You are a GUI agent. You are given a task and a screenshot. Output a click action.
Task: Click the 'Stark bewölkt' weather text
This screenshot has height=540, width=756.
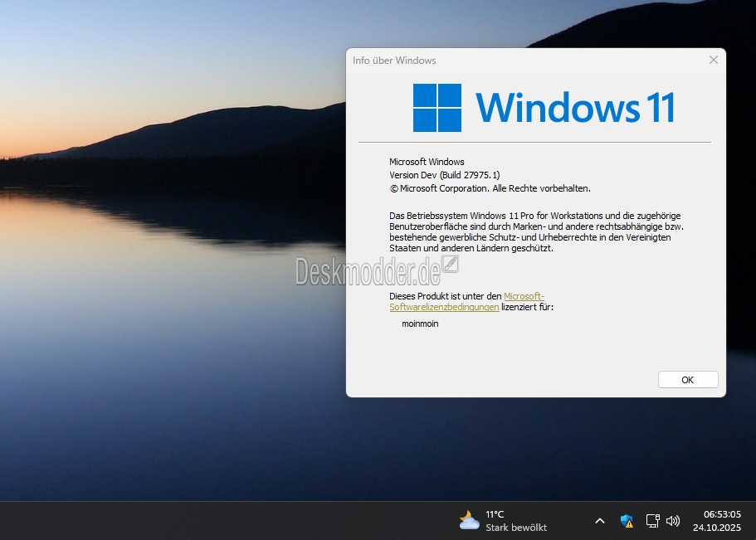click(515, 528)
